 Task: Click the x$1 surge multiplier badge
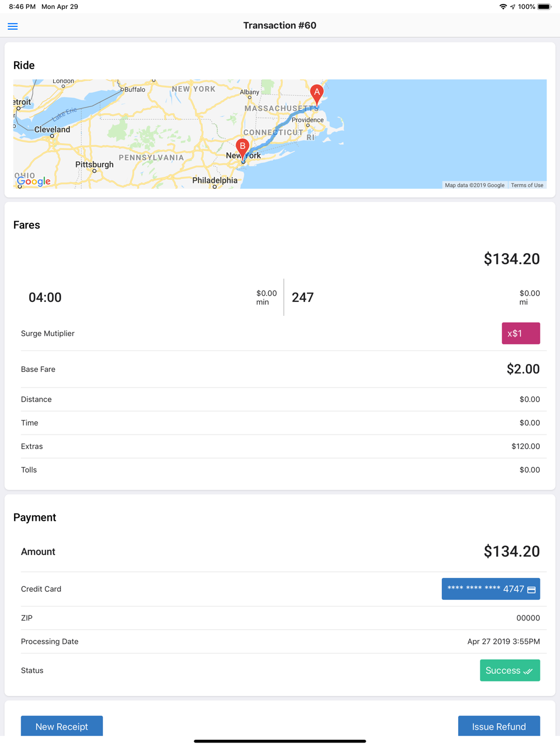(x=520, y=333)
